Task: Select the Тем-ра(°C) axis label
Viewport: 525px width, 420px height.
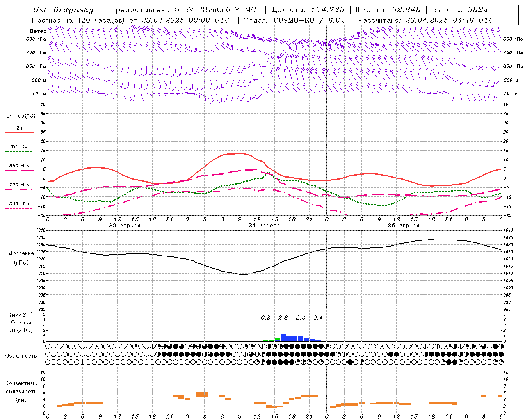Action: (x=19, y=116)
